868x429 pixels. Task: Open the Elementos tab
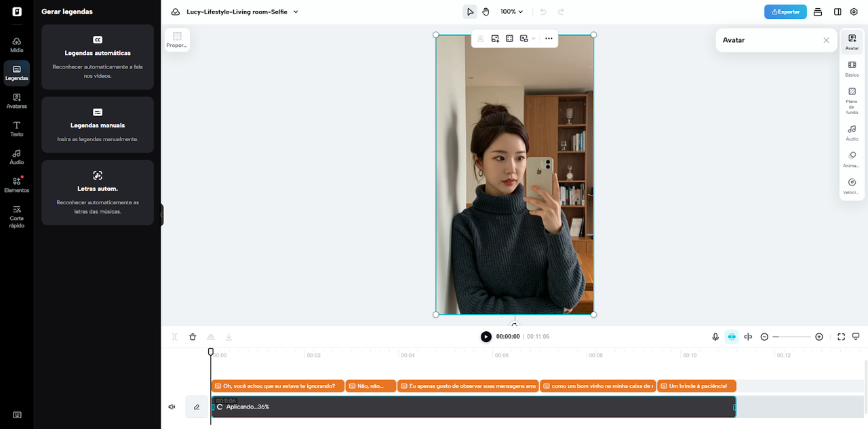pyautogui.click(x=16, y=185)
